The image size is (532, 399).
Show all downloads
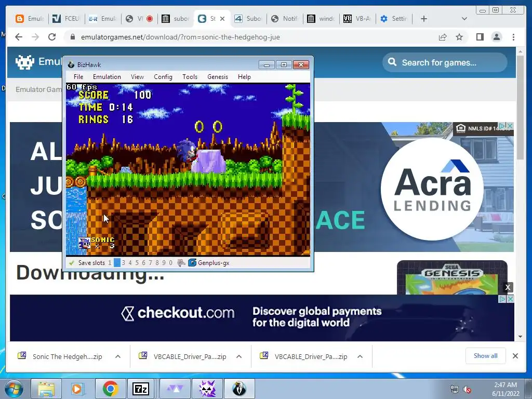click(x=486, y=355)
